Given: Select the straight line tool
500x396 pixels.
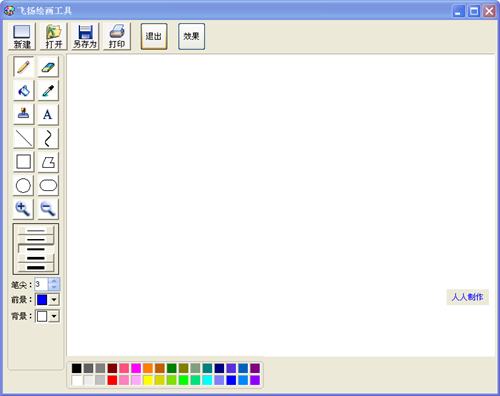Looking at the screenshot, I should click(x=23, y=138).
